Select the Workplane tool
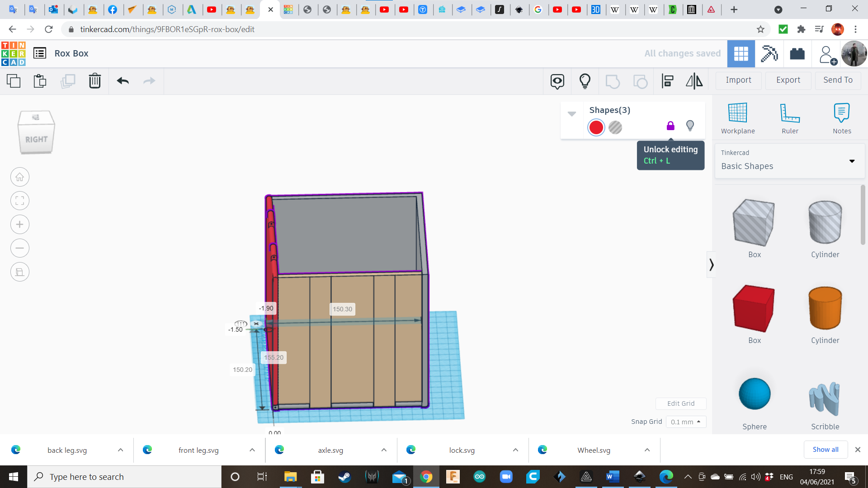 [x=738, y=117]
